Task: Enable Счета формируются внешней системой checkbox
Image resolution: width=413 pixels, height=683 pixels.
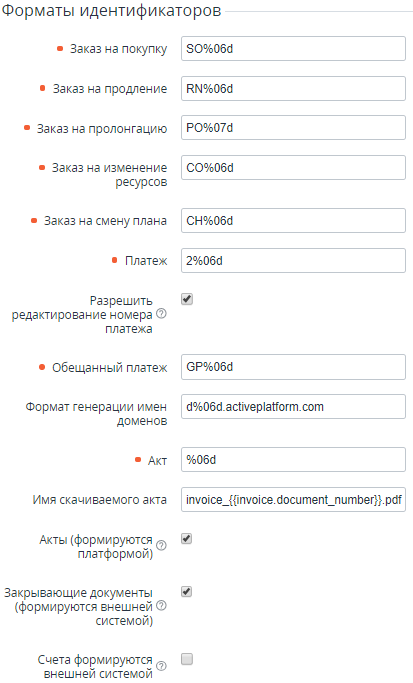Action: click(x=187, y=659)
